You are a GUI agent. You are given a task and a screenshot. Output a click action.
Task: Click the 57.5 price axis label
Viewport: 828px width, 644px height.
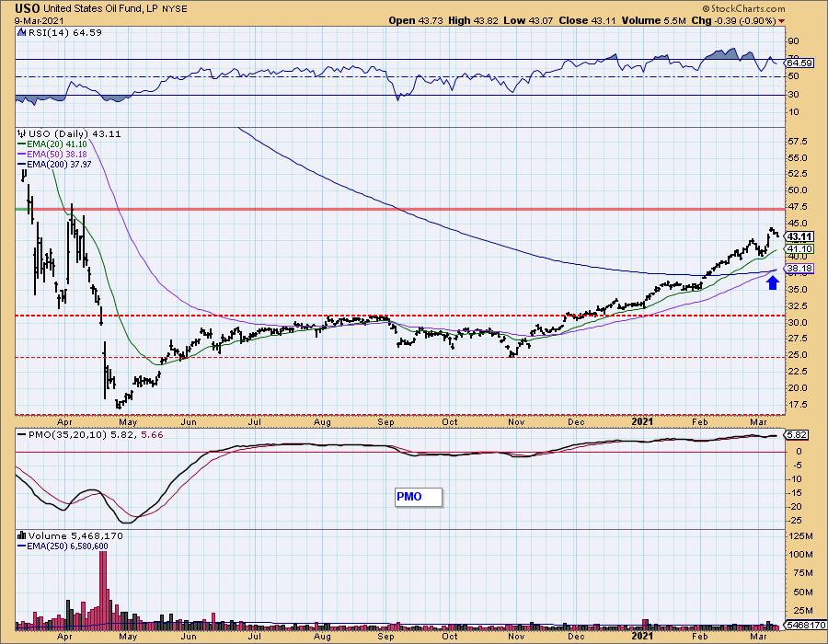pyautogui.click(x=798, y=142)
